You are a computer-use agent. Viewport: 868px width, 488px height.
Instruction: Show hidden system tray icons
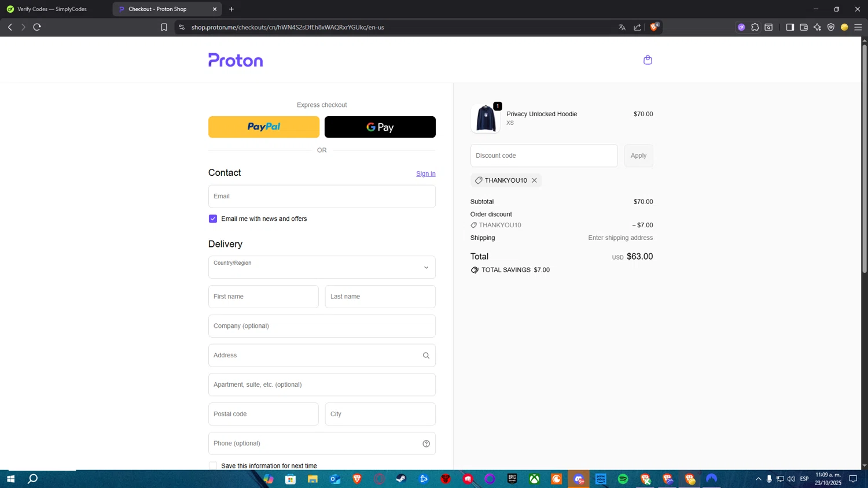759,479
